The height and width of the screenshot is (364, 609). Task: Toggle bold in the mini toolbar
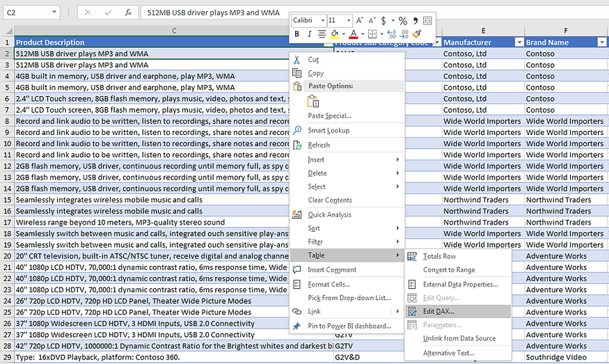click(297, 34)
